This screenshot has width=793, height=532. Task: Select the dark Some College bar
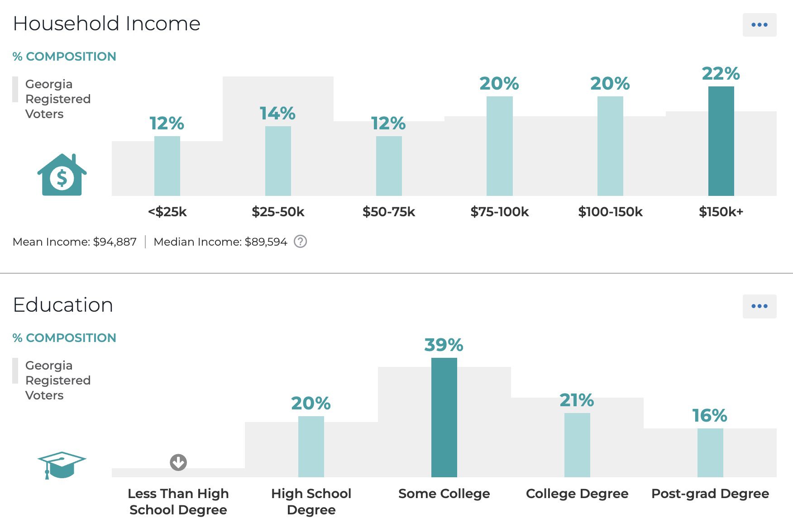[444, 418]
